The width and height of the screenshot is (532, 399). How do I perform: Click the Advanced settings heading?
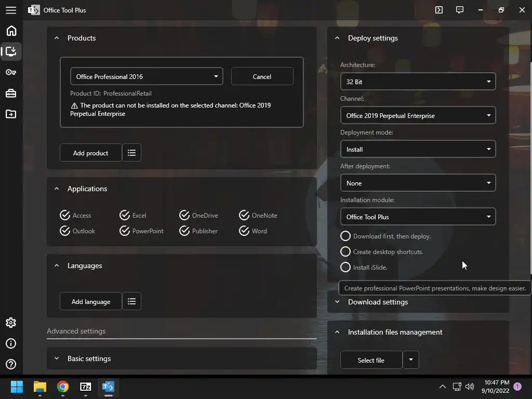click(76, 331)
